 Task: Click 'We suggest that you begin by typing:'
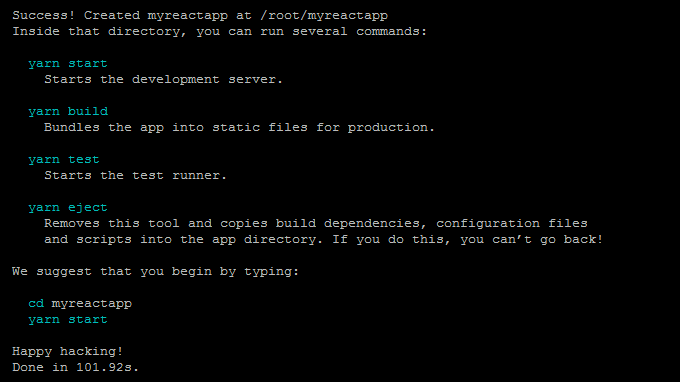pyautogui.click(x=156, y=272)
